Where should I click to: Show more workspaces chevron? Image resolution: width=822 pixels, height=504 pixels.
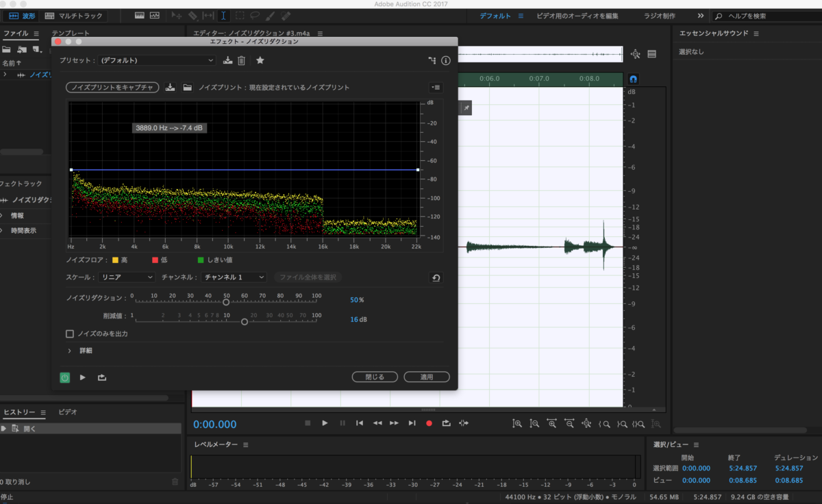(700, 16)
